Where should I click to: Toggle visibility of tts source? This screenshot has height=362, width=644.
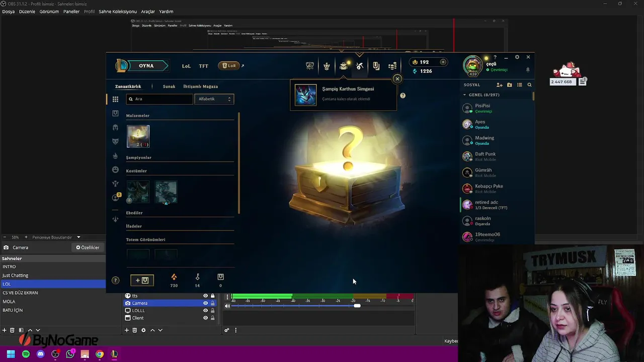(205, 296)
